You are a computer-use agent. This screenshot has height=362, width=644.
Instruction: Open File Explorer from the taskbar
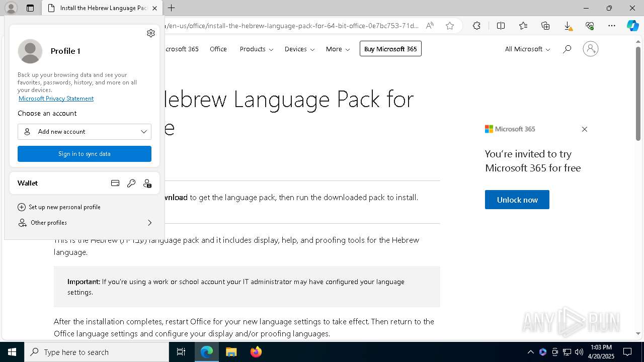(231, 352)
